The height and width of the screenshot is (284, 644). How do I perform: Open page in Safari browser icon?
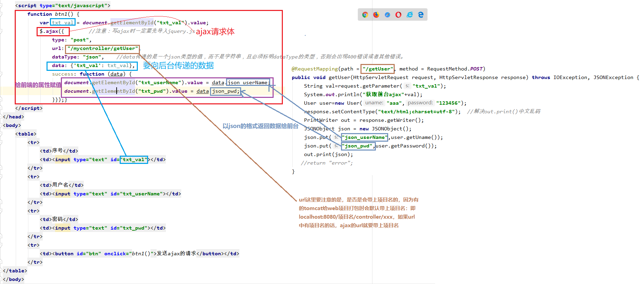tap(387, 15)
